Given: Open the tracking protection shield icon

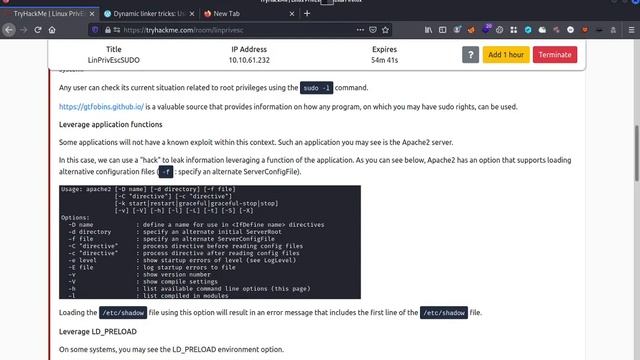Looking at the screenshot, I should (95, 30).
